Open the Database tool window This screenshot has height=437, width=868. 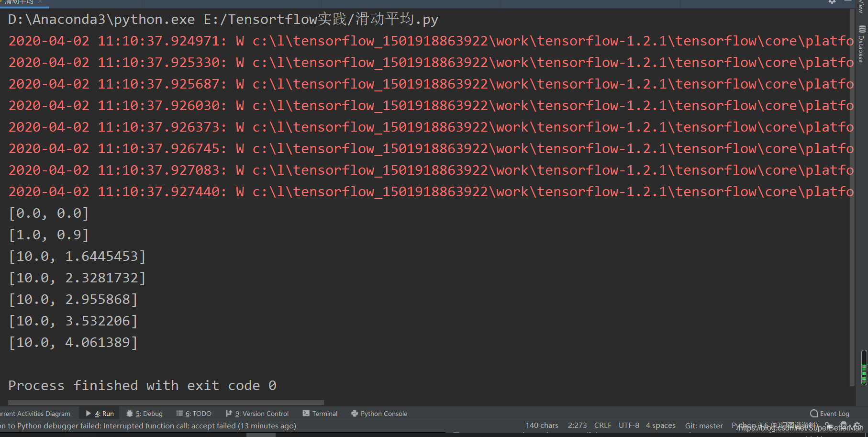tap(862, 44)
